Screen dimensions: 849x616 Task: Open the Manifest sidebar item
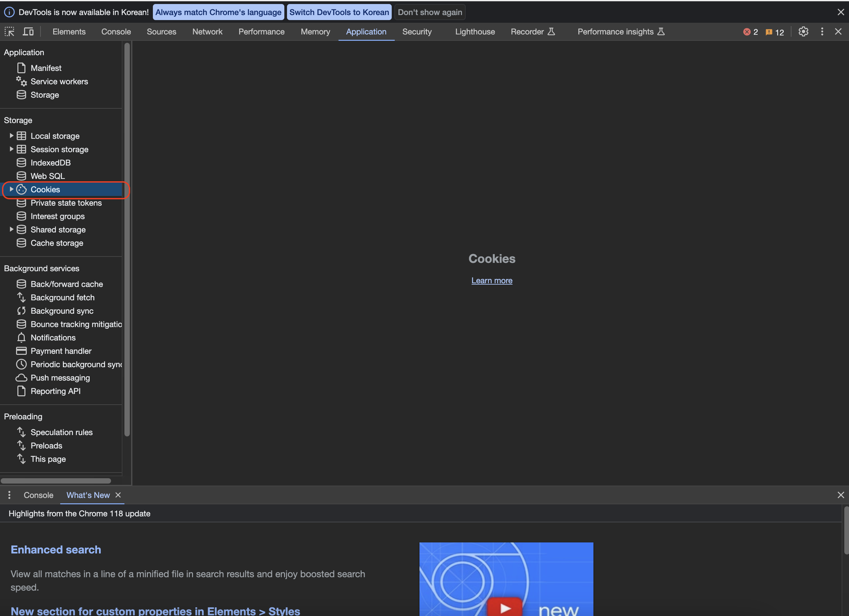[x=46, y=68]
